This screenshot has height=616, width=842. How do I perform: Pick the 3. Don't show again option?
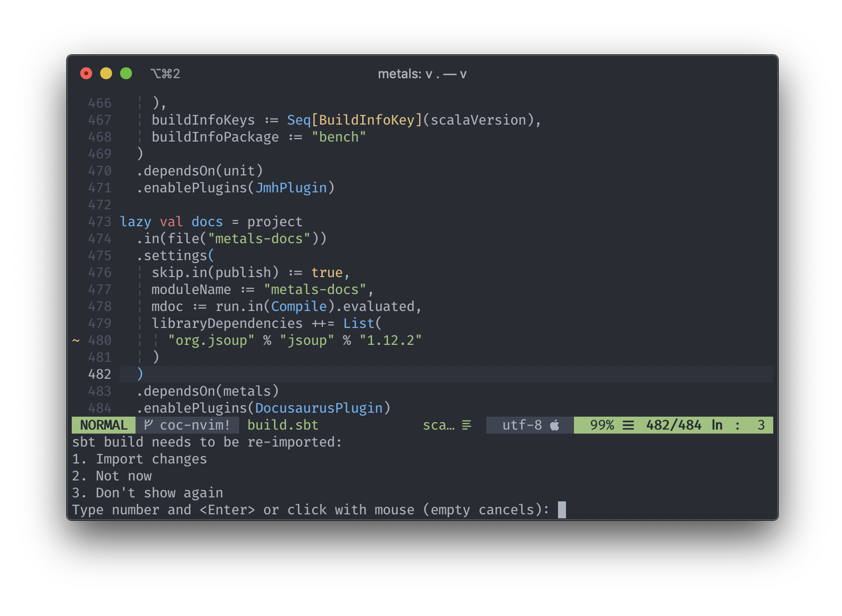click(x=147, y=493)
